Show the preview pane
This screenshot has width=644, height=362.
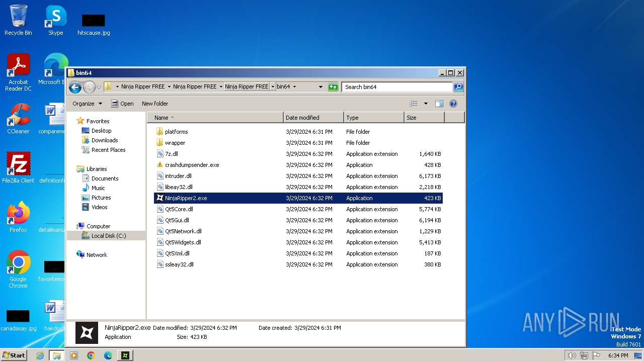click(439, 104)
